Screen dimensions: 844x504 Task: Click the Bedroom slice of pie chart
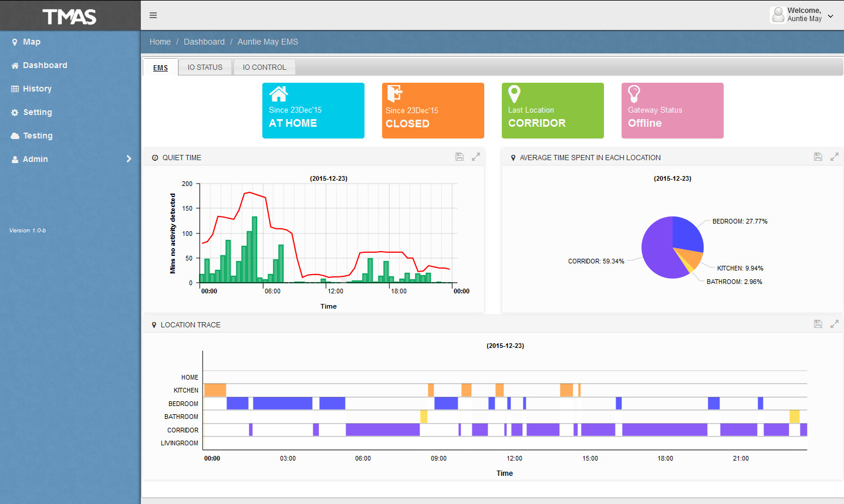click(x=687, y=234)
